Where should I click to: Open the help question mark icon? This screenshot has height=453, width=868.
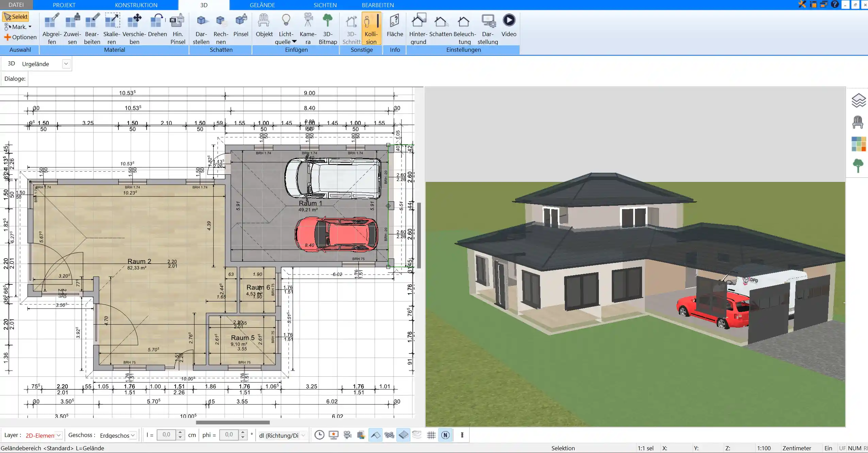tap(835, 4)
